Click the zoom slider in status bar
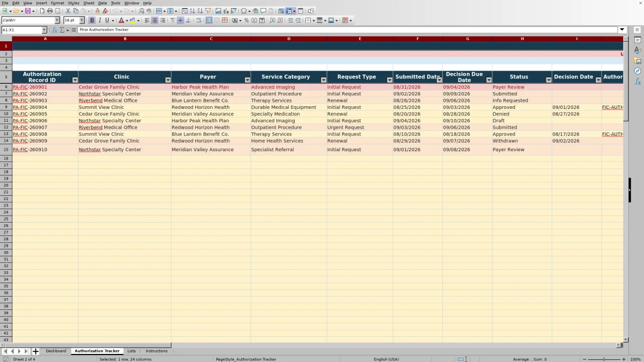Screen dimensions: 644x362 604,359
